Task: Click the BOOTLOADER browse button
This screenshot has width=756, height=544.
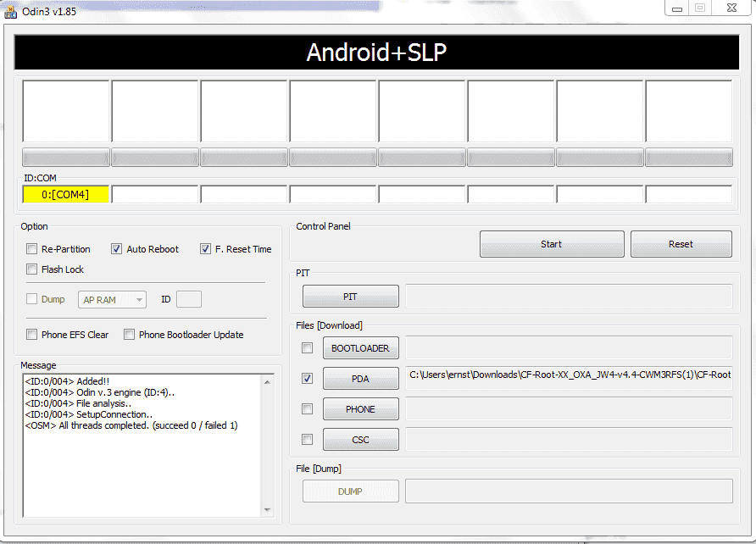Action: click(x=361, y=348)
